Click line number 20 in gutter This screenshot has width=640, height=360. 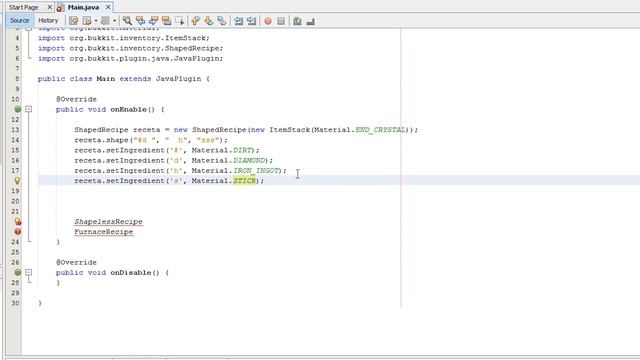tap(15, 201)
